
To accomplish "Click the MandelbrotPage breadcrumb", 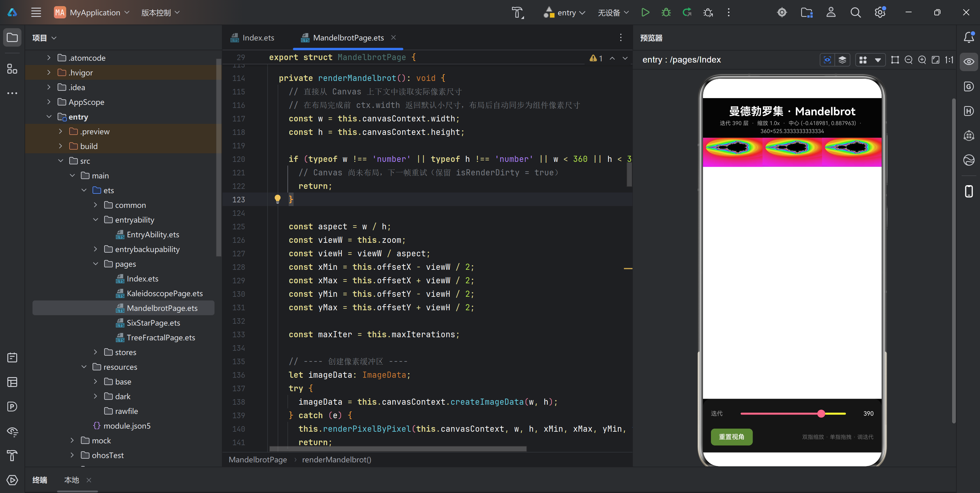I will point(257,460).
